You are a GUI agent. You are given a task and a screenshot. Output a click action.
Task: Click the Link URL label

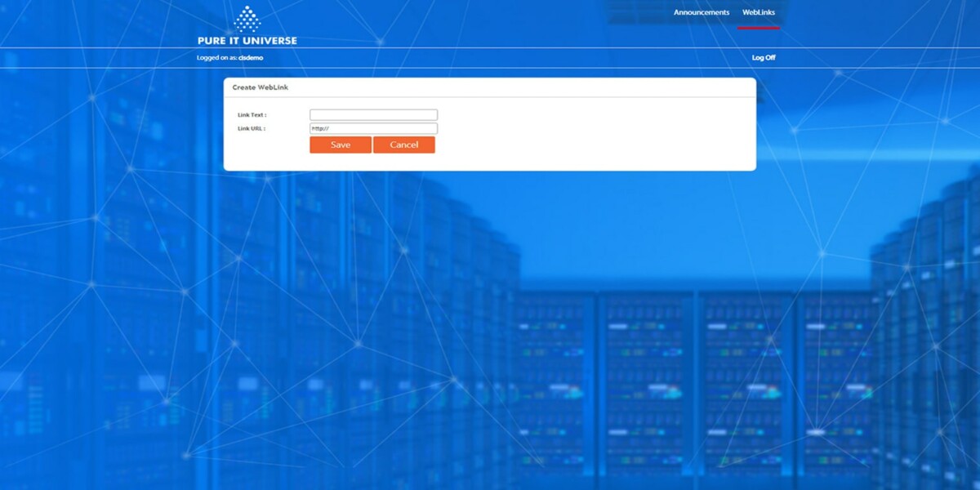point(252,128)
